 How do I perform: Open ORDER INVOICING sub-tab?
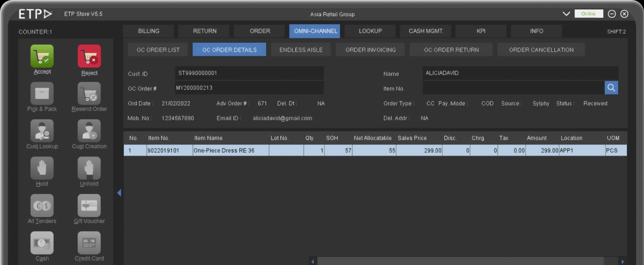click(x=371, y=50)
